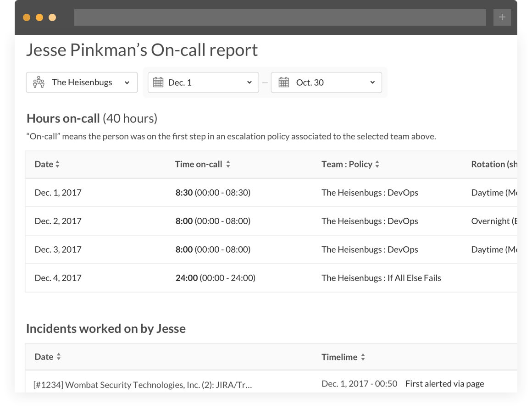The width and height of the screenshot is (532, 409).
Task: Open incident #1234 Wombat Security Technologies
Action: pyautogui.click(x=143, y=385)
